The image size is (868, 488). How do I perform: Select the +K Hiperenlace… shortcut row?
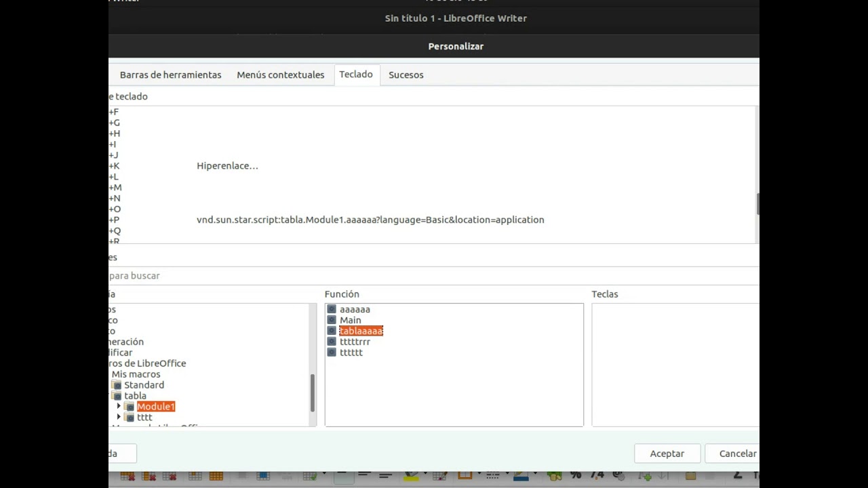click(x=431, y=165)
